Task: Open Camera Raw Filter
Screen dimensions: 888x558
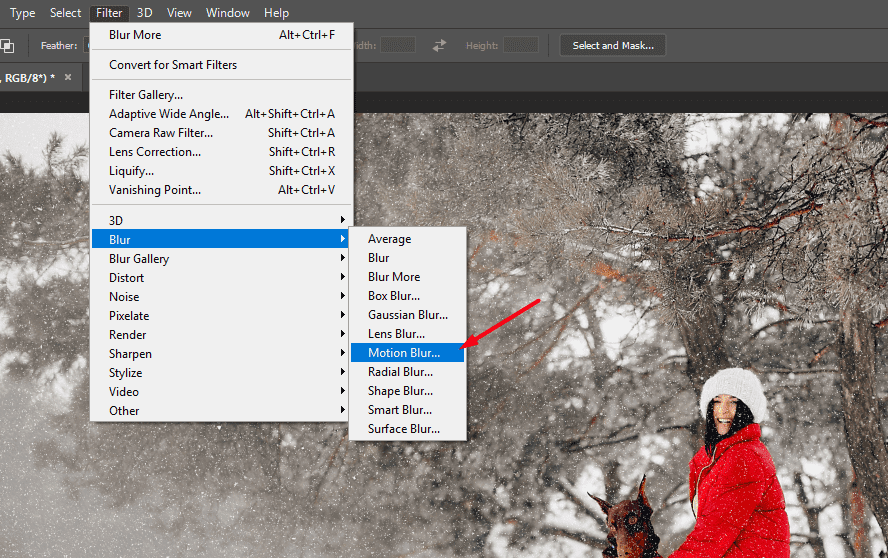Action: coord(221,133)
